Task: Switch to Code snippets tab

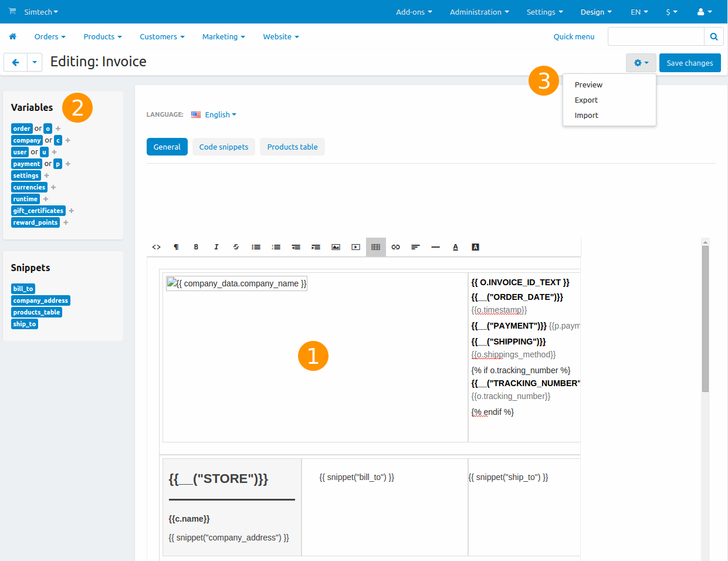Action: pos(224,147)
